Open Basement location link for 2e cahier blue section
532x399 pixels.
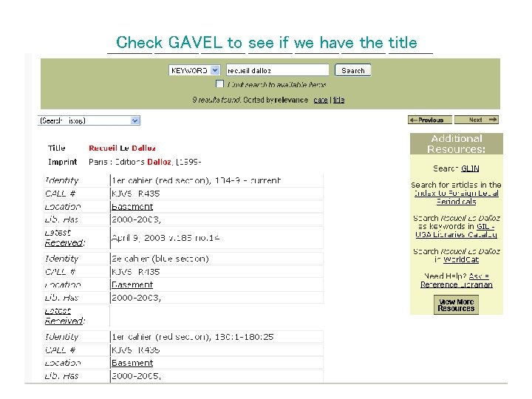click(x=132, y=284)
